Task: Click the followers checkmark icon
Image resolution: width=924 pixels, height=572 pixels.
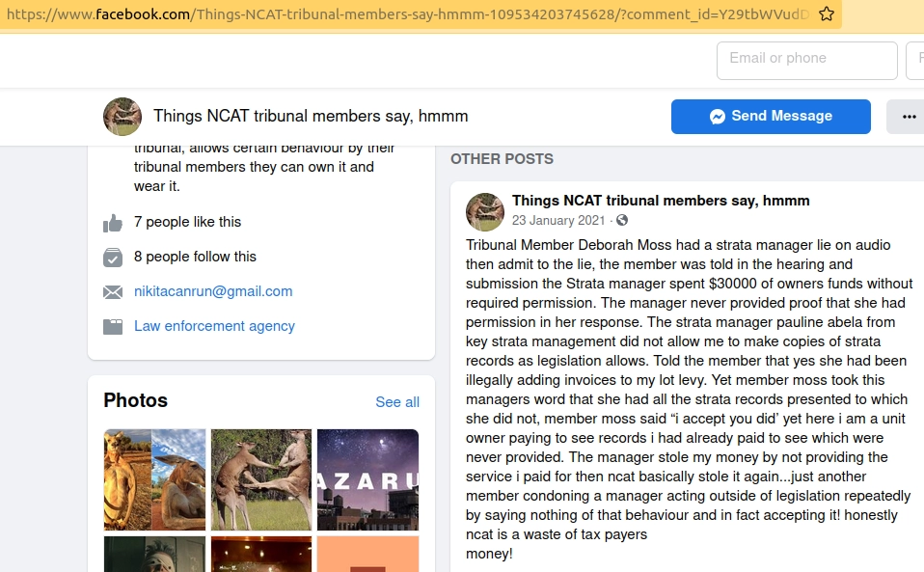Action: (x=113, y=258)
